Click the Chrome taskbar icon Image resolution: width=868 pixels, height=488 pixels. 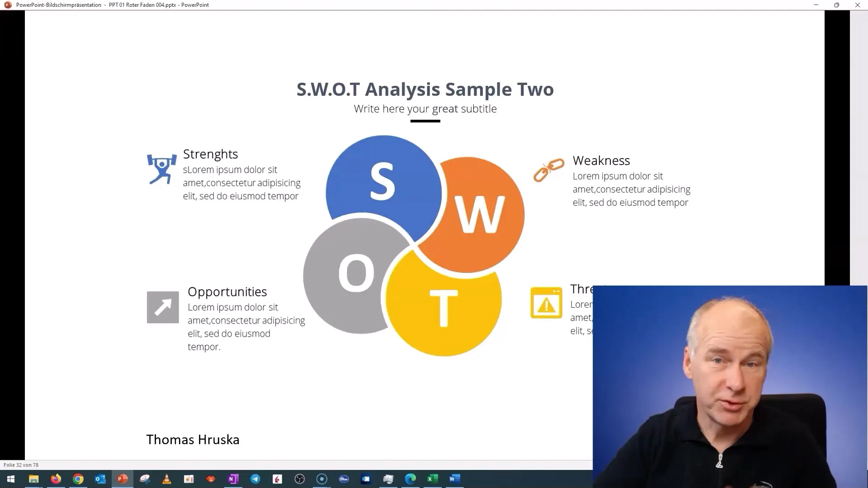78,479
